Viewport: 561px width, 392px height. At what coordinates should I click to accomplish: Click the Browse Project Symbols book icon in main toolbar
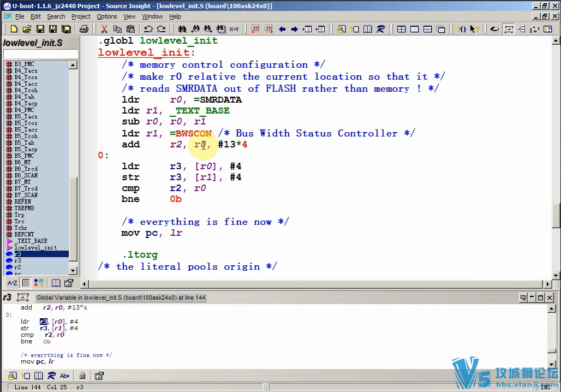[367, 29]
